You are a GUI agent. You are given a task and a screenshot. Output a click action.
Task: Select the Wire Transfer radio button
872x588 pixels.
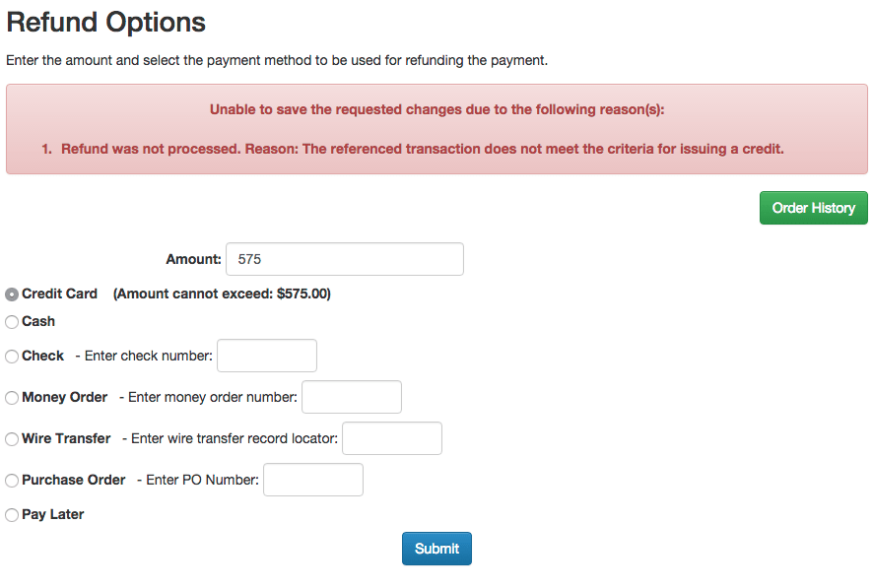(x=11, y=438)
